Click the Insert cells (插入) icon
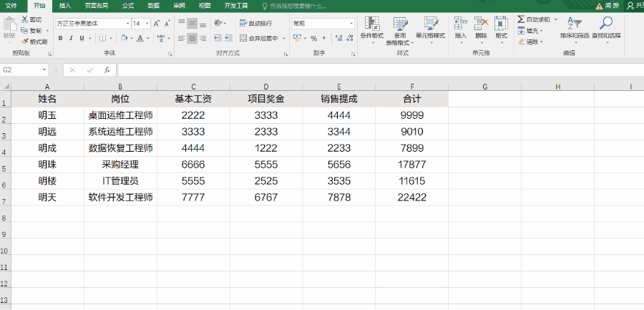Screen dimensions: 644x310 click(461, 24)
